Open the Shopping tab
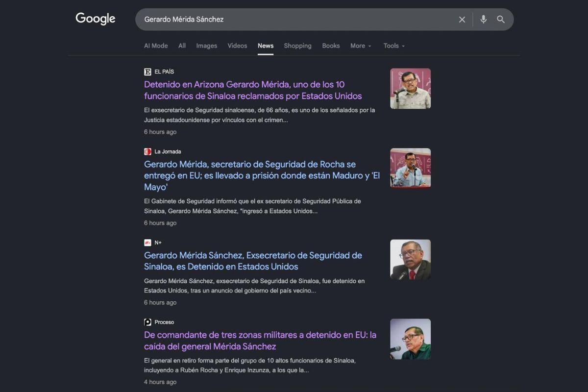 297,46
